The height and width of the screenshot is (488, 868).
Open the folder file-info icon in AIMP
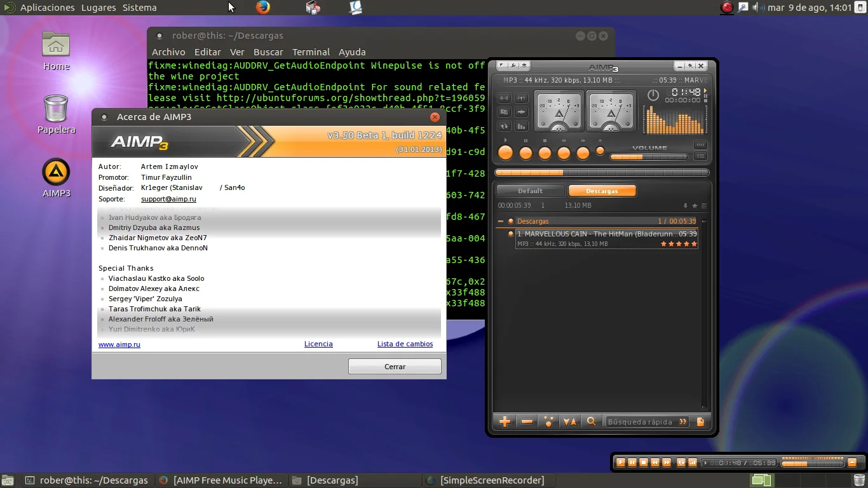504,112
